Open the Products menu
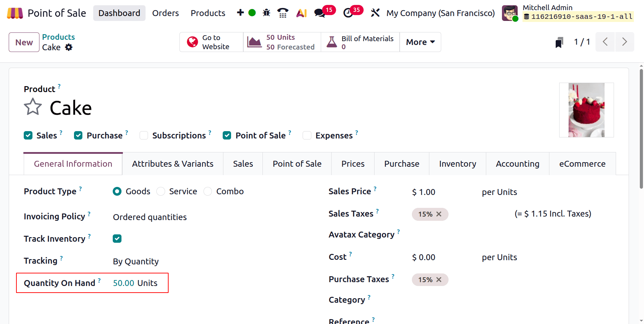The image size is (644, 324). click(x=208, y=13)
